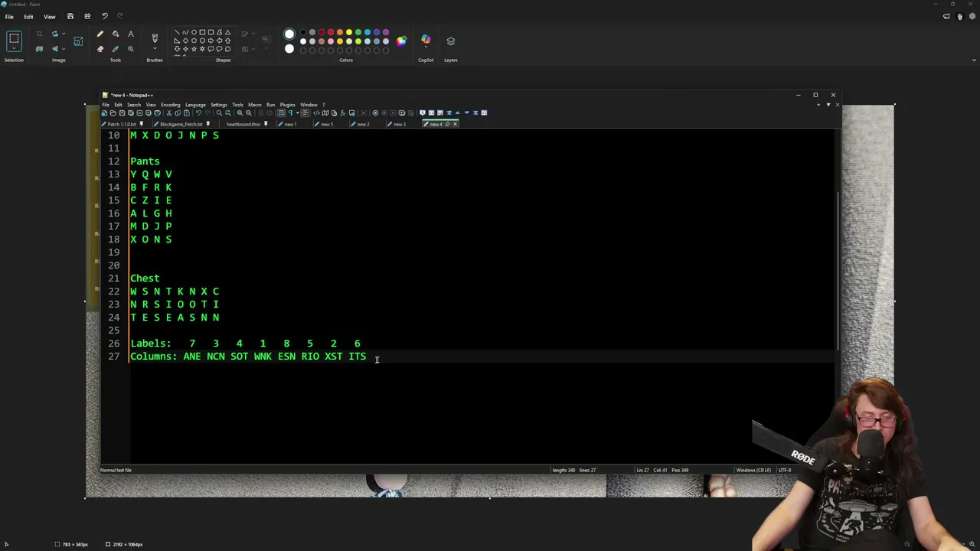
Task: Click the UTF-8 encoding in the status bar
Action: [785, 470]
